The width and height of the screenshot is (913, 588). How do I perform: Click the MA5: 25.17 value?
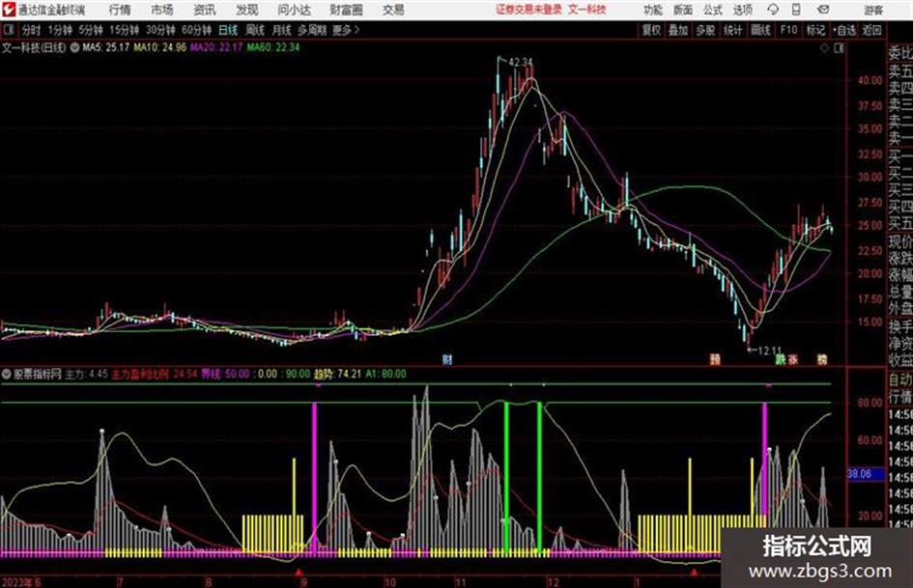click(105, 47)
